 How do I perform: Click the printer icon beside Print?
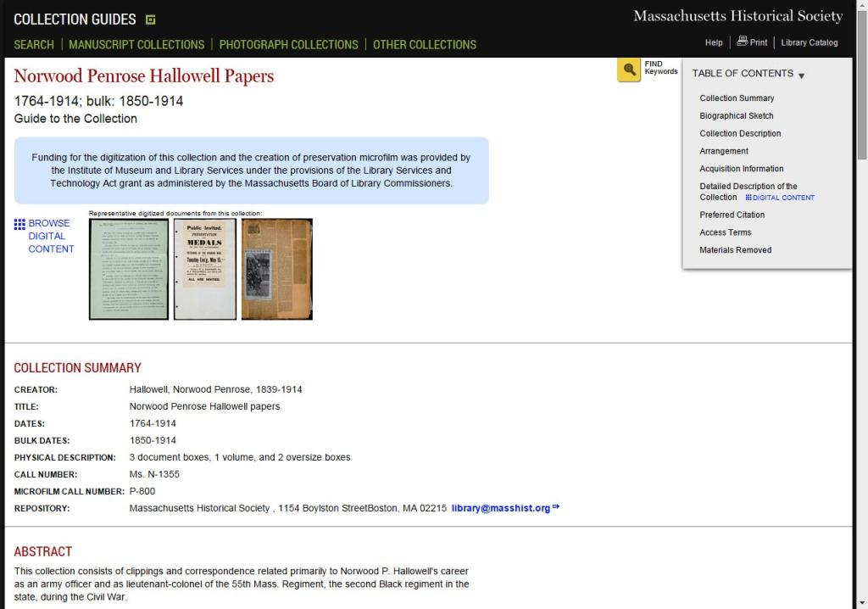coord(742,42)
